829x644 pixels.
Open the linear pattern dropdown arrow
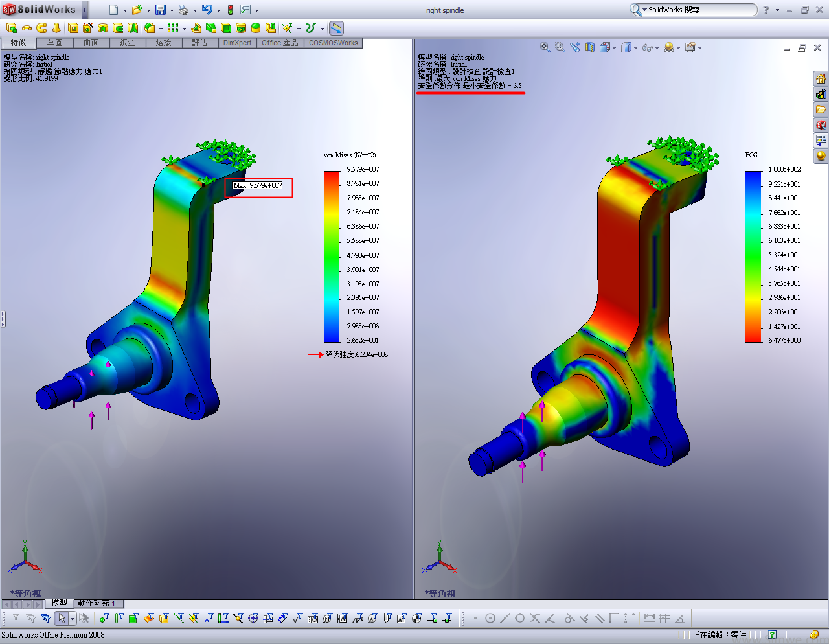(x=184, y=29)
